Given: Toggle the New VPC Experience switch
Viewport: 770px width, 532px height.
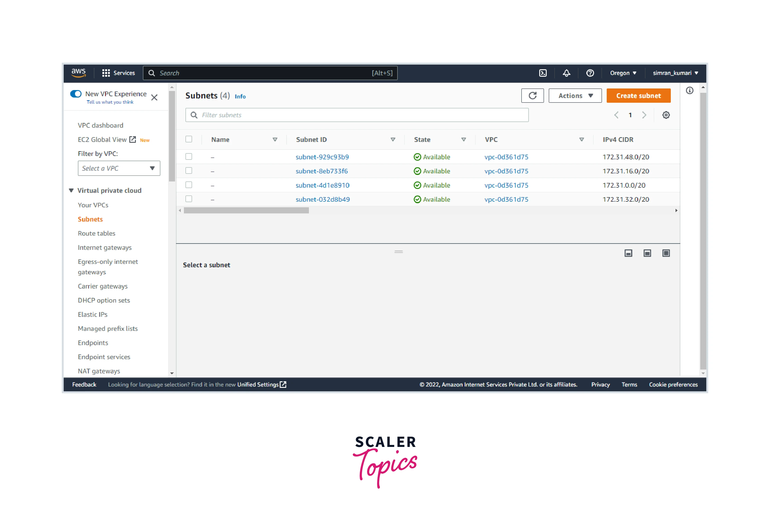Looking at the screenshot, I should click(76, 94).
